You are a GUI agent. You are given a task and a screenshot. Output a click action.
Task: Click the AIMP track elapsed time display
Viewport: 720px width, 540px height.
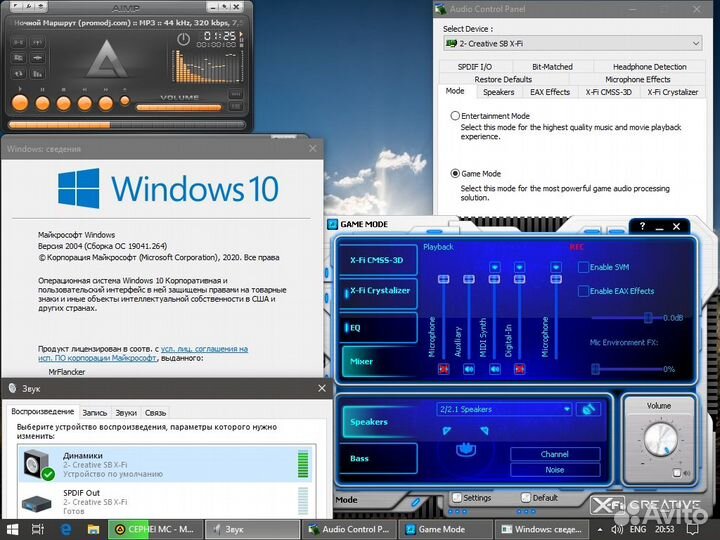click(219, 35)
